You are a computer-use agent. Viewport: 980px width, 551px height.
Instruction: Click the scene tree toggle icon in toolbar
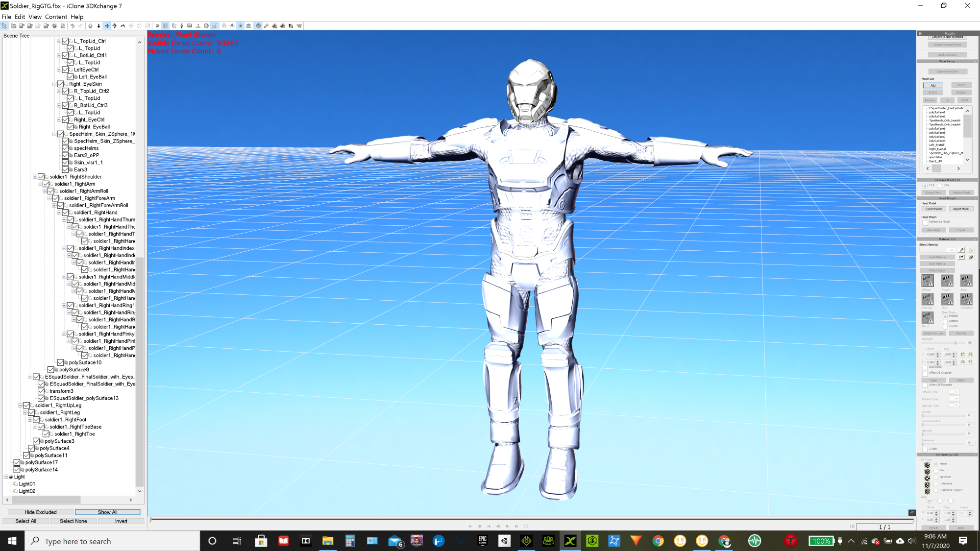(x=4, y=26)
